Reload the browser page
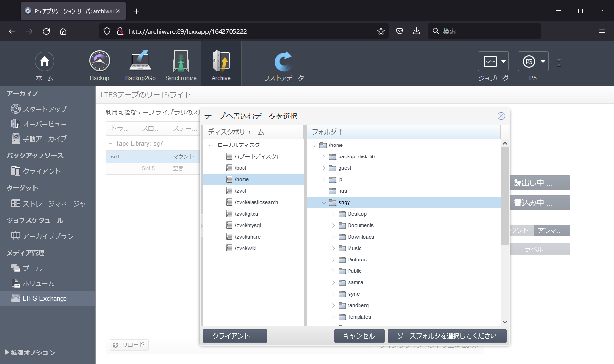Image resolution: width=614 pixels, height=364 pixels. [x=46, y=31]
